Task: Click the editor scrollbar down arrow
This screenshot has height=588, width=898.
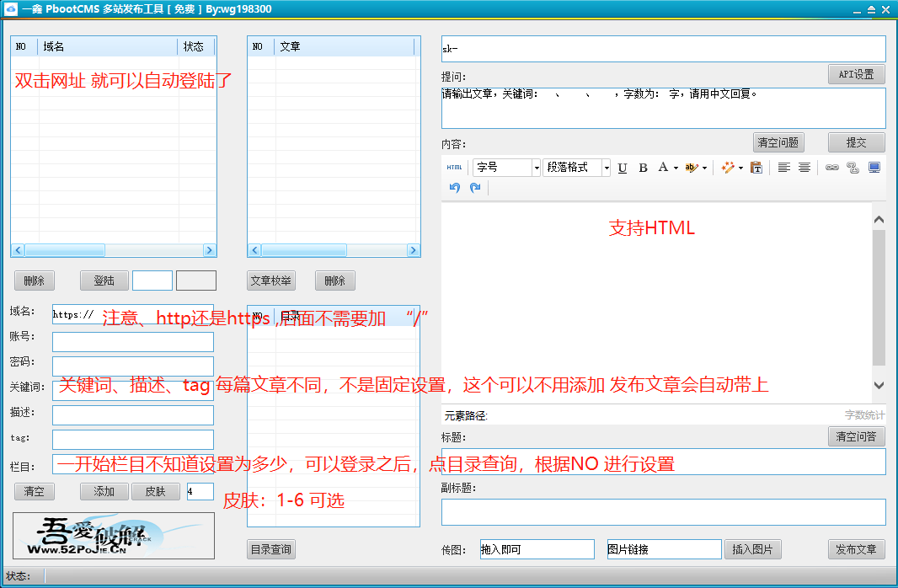Action: tap(879, 385)
